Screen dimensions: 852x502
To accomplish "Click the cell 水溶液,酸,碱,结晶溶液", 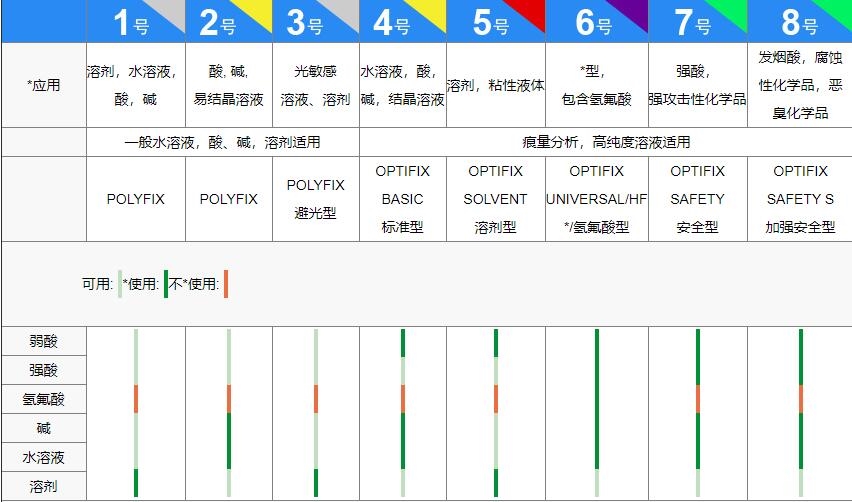I will [x=403, y=85].
